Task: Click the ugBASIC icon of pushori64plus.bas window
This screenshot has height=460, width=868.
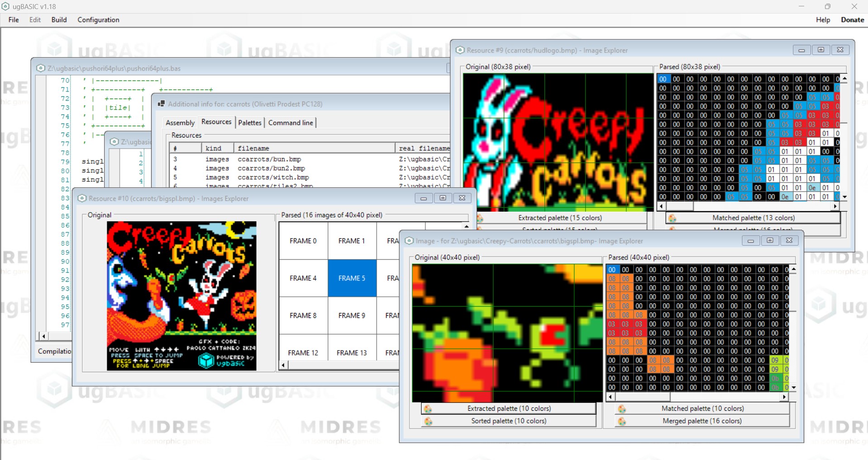Action: tap(41, 68)
